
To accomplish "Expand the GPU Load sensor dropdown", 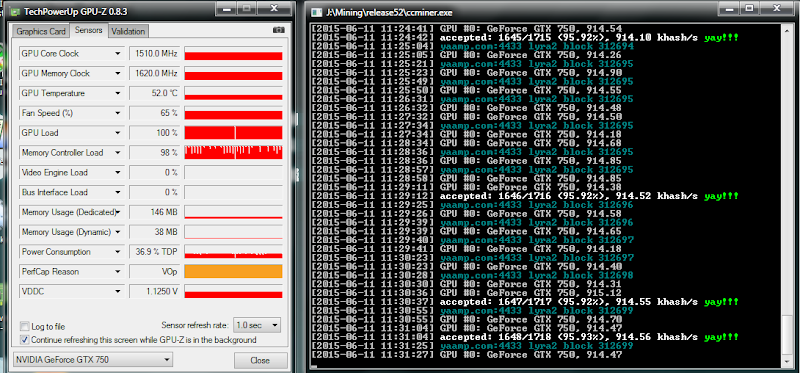I will tap(118, 133).
